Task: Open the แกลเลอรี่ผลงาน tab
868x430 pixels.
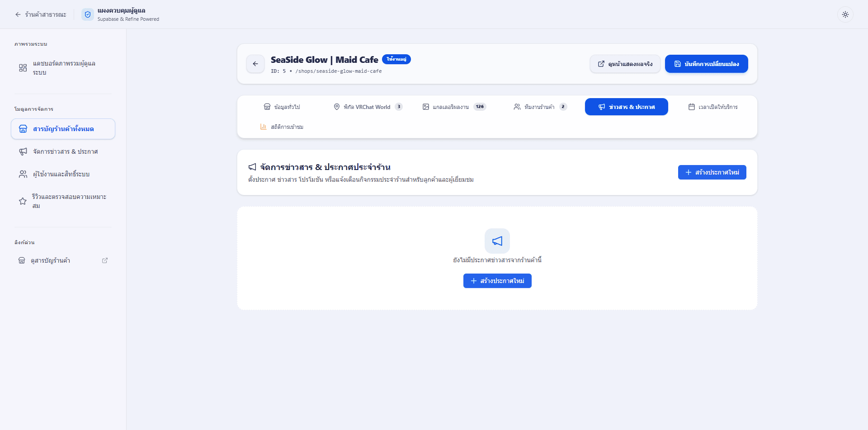Action: (x=454, y=107)
